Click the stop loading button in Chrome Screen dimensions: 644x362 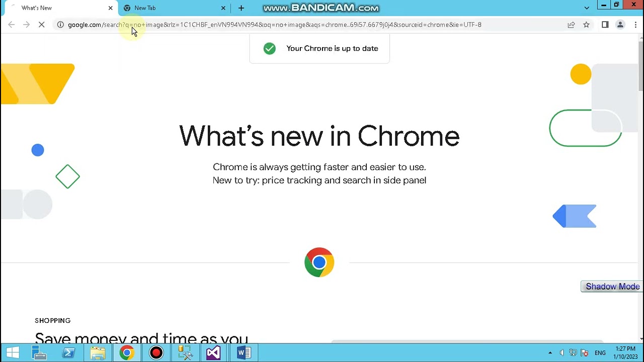(x=42, y=25)
